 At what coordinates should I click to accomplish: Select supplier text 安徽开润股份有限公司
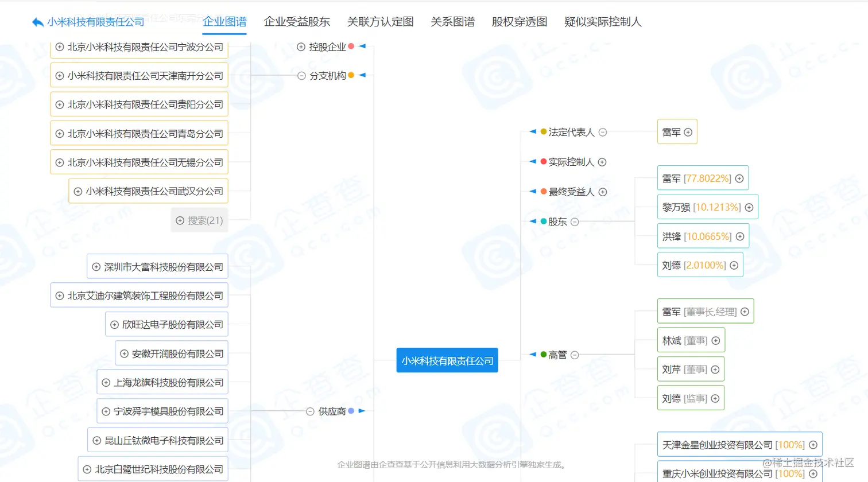pos(177,353)
